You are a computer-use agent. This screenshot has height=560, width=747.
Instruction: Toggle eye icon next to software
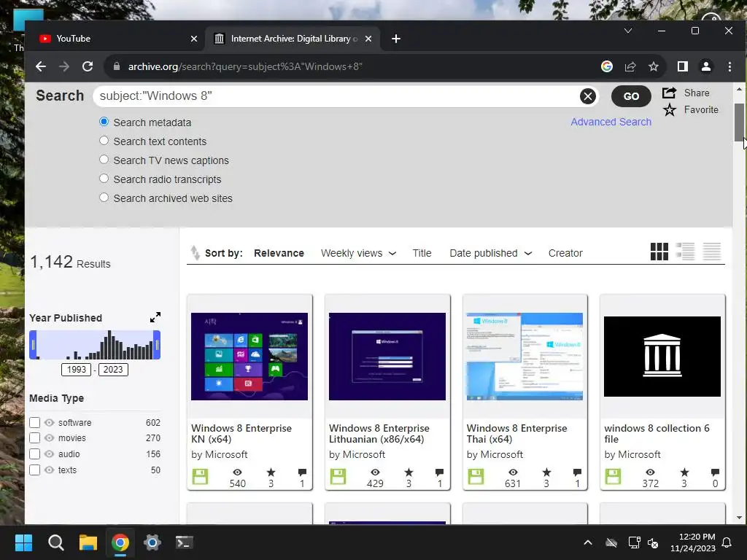coord(49,422)
